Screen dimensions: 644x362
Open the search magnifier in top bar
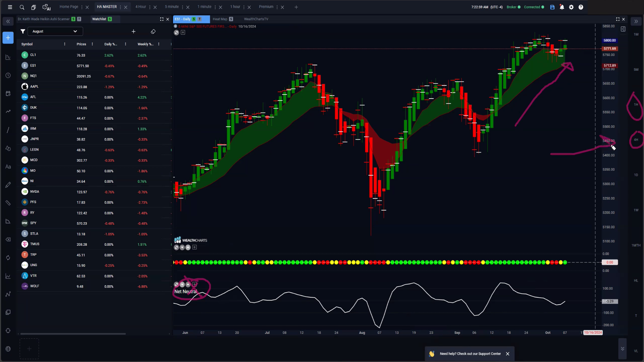(x=22, y=7)
